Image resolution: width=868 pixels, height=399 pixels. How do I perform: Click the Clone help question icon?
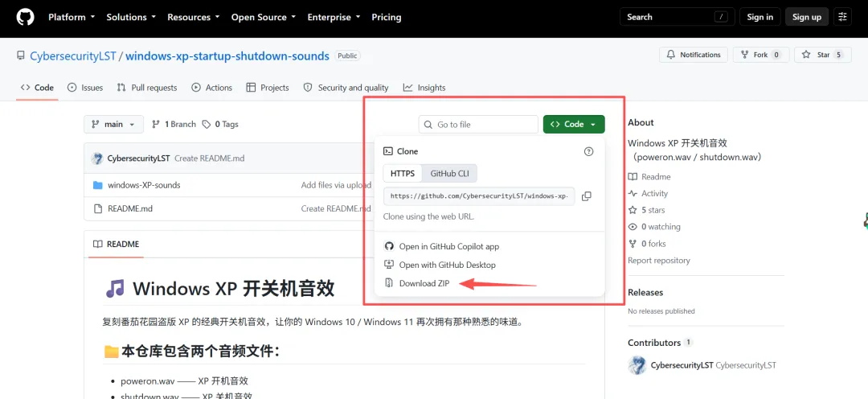click(x=588, y=151)
